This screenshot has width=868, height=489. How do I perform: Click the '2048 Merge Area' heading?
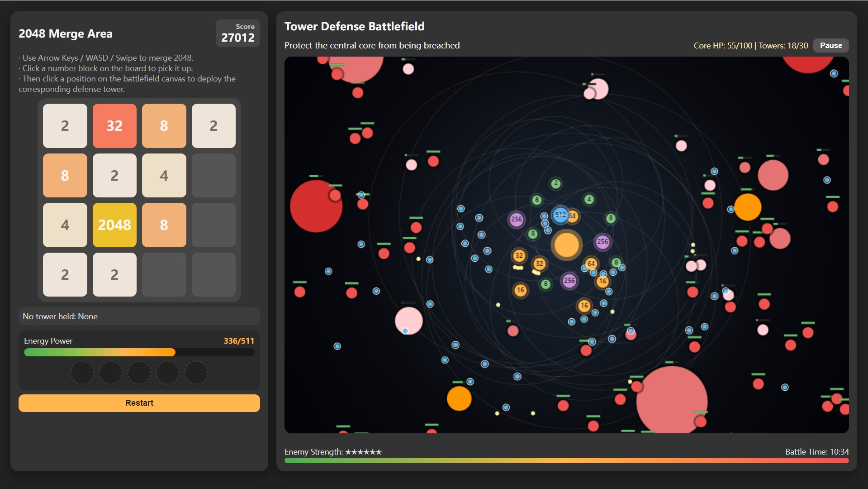tap(66, 34)
